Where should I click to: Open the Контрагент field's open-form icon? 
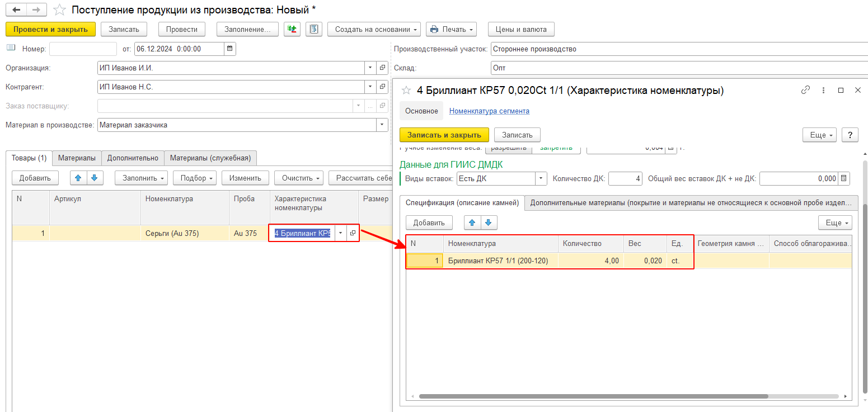point(383,87)
